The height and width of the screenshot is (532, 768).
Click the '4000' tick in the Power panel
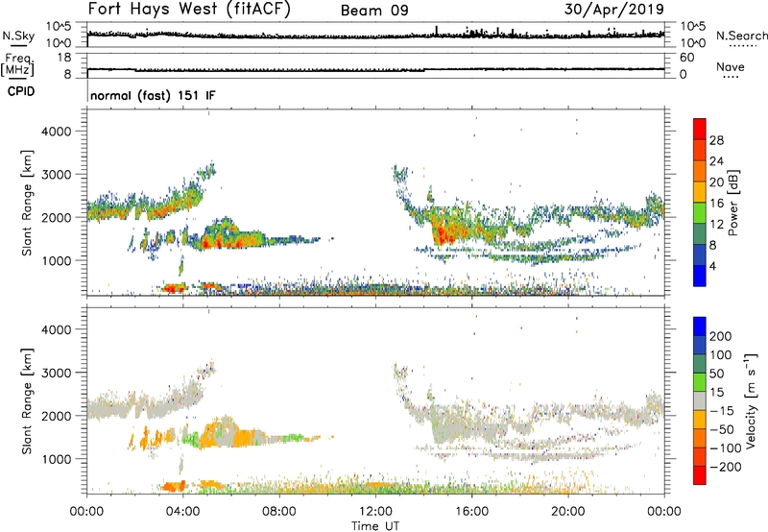point(57,132)
